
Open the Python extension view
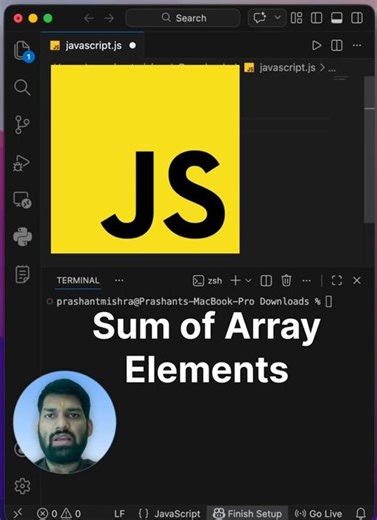tap(23, 237)
